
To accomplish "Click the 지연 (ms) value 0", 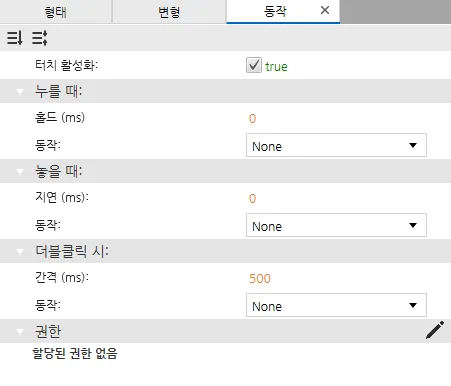I will pos(253,199).
